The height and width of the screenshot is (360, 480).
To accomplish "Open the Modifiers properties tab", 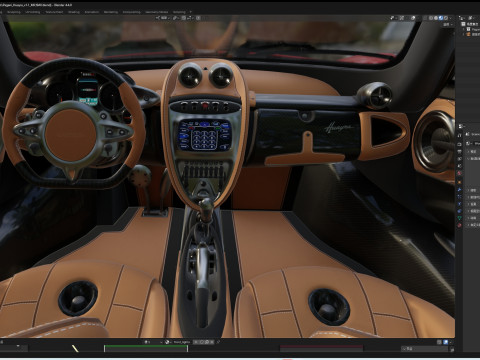I will click(460, 190).
